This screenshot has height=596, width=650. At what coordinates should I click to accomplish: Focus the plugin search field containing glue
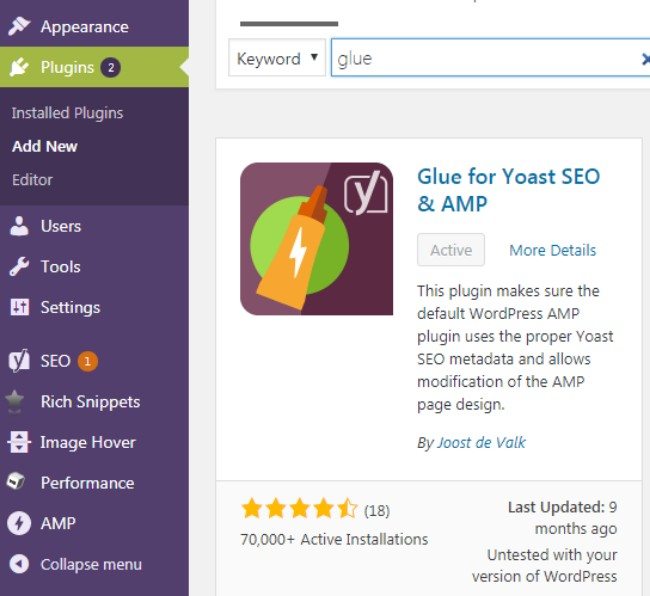[490, 58]
